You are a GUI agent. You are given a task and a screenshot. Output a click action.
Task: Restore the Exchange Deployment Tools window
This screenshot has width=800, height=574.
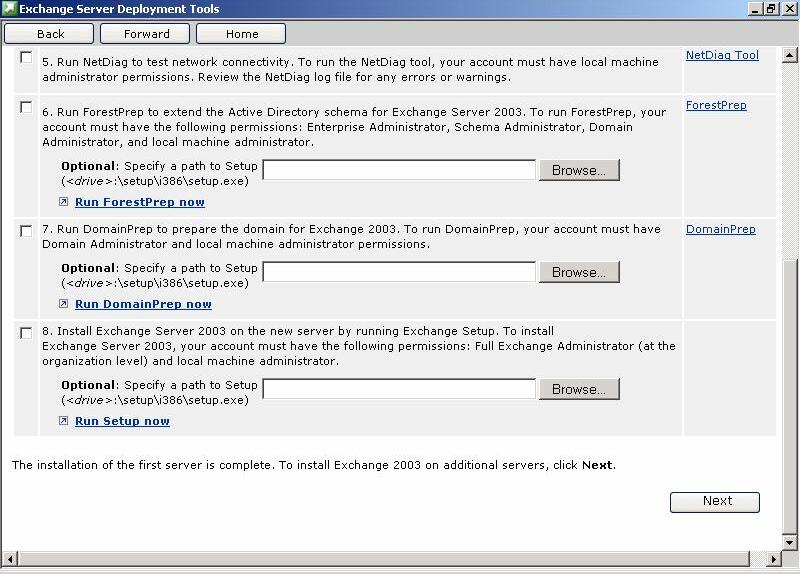point(771,9)
